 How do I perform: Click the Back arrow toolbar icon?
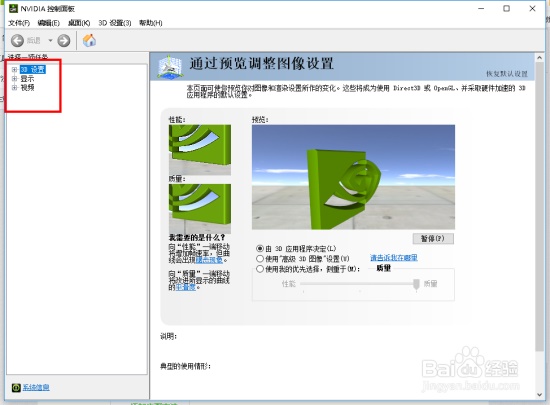pyautogui.click(x=17, y=41)
